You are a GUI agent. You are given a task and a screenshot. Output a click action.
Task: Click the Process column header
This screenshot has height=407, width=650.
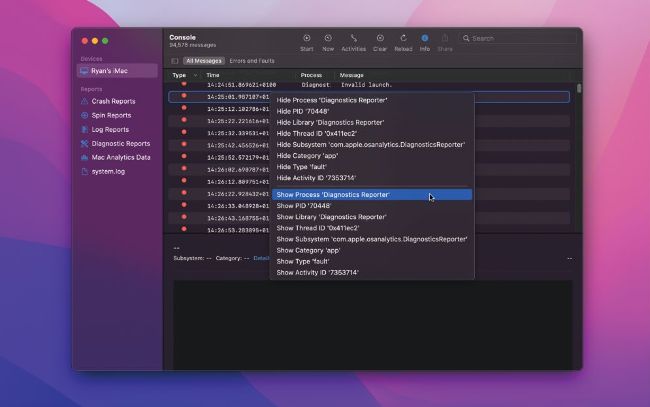(311, 75)
